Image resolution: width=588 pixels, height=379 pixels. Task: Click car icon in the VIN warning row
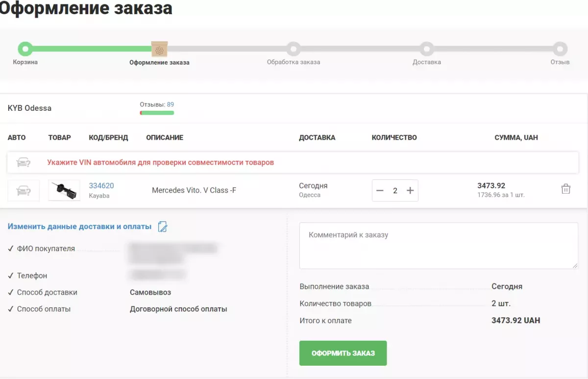click(23, 162)
